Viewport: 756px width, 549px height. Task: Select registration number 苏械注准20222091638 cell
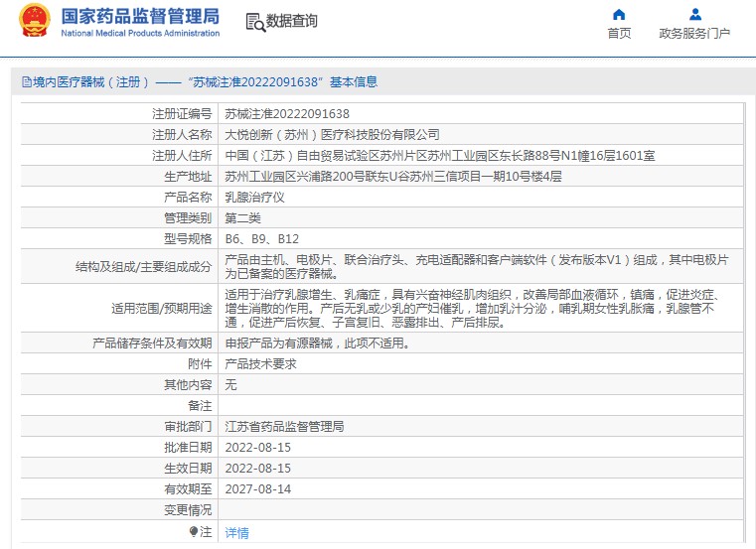point(287,114)
